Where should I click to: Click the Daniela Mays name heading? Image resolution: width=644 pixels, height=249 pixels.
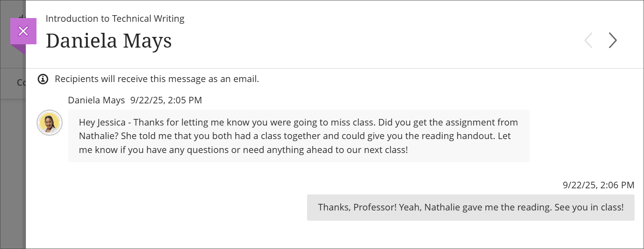click(x=109, y=40)
